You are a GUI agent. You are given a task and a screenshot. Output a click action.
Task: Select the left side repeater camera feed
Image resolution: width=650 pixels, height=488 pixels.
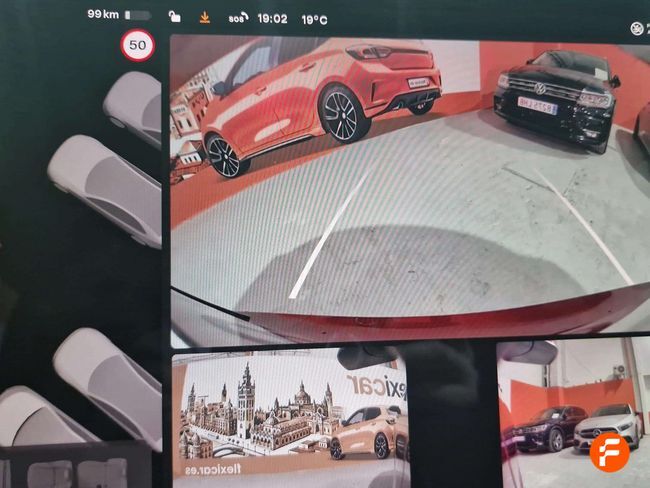point(290,415)
